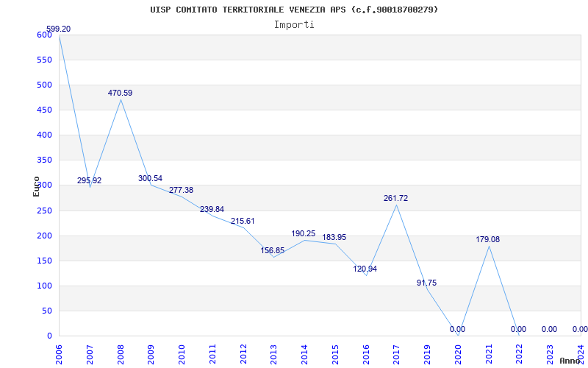Pick the 2010 year label on x-axis
Image resolution: width=588 pixels, height=368 pixels.
click(182, 354)
